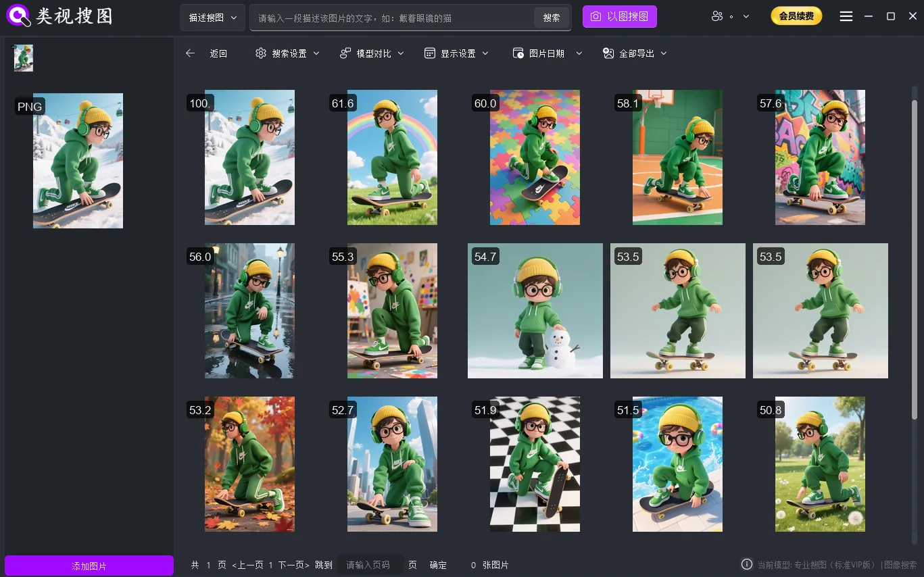Click the 添加图片 add image button
The image size is (924, 577).
[x=89, y=566]
